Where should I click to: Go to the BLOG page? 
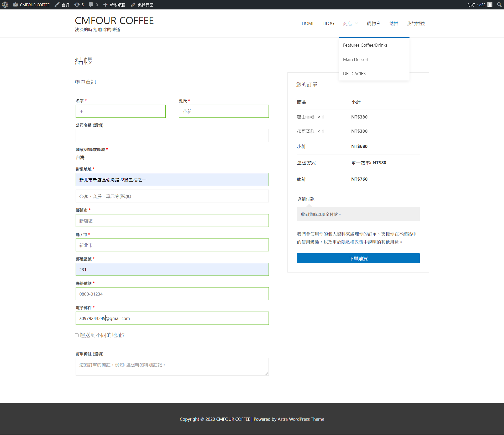tap(328, 23)
